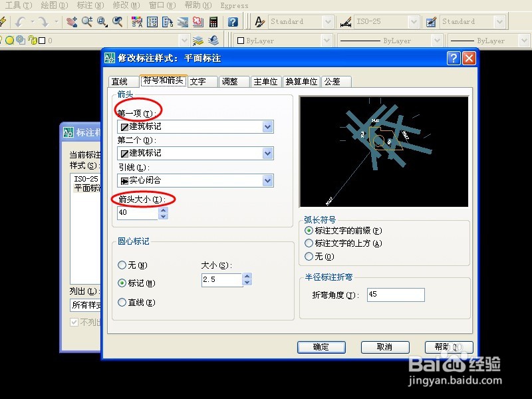Click the 确定 button
The height and width of the screenshot is (399, 532).
pos(321,347)
